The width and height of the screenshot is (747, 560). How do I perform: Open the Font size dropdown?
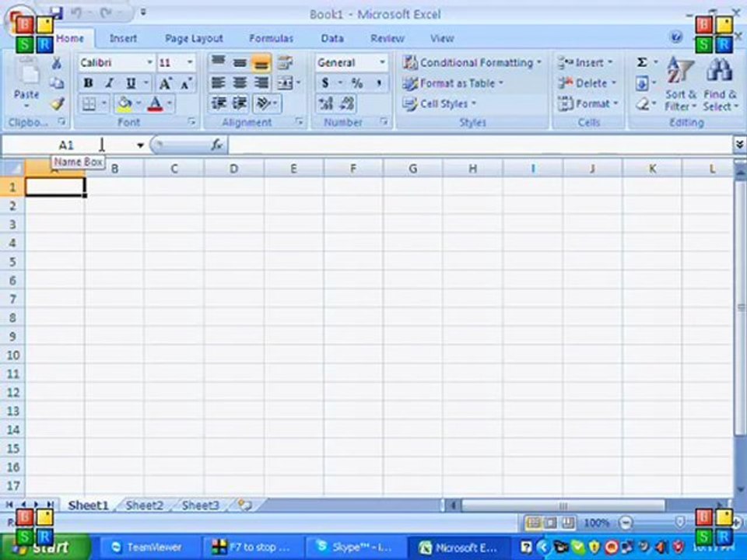click(x=190, y=62)
